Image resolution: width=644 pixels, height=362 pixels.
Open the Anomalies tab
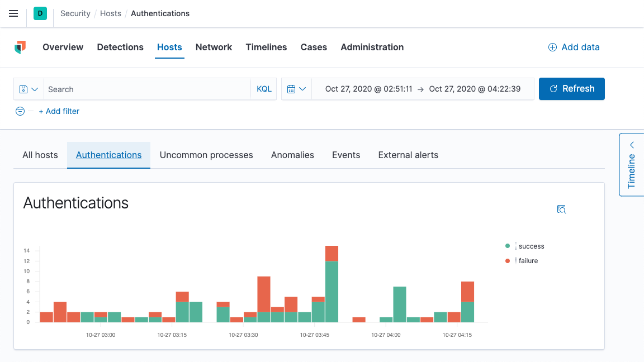click(292, 155)
